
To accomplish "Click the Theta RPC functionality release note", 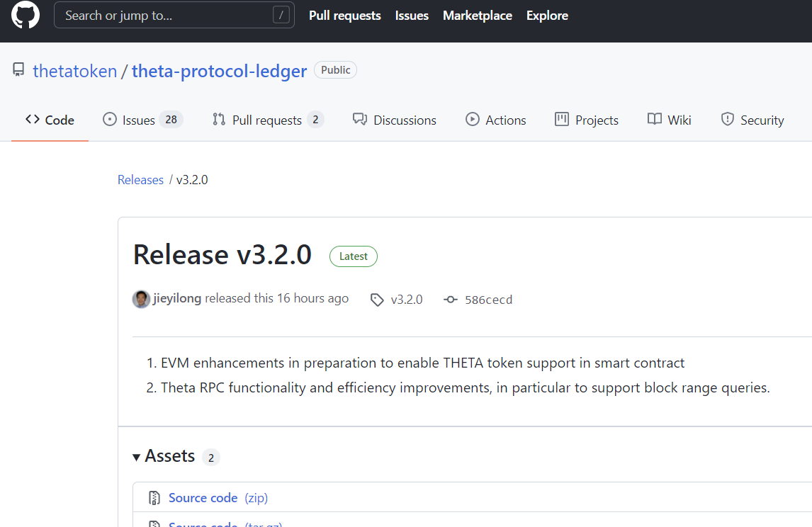I will 465,387.
